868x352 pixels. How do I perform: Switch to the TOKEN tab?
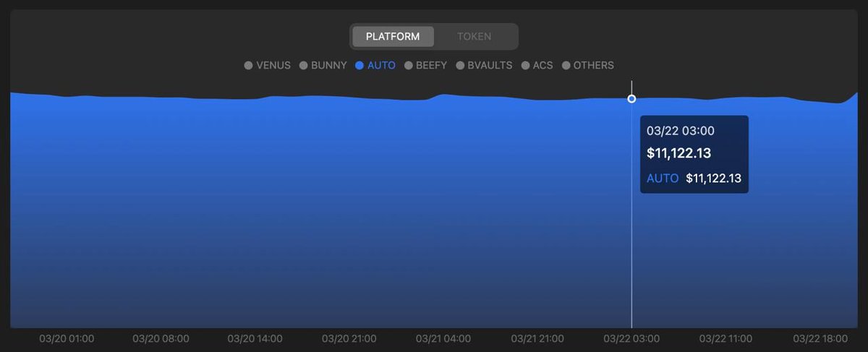[475, 36]
